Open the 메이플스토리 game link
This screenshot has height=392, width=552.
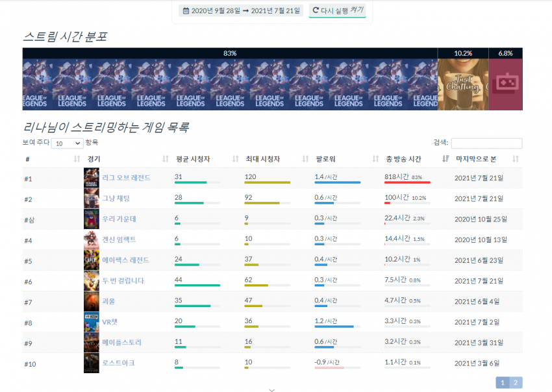point(122,343)
